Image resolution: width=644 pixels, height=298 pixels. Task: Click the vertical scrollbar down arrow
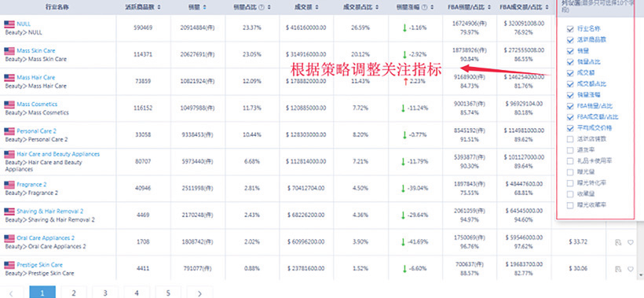(641, 274)
